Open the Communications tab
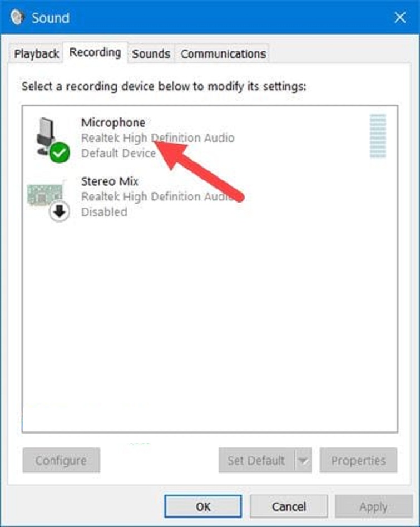 (x=223, y=53)
